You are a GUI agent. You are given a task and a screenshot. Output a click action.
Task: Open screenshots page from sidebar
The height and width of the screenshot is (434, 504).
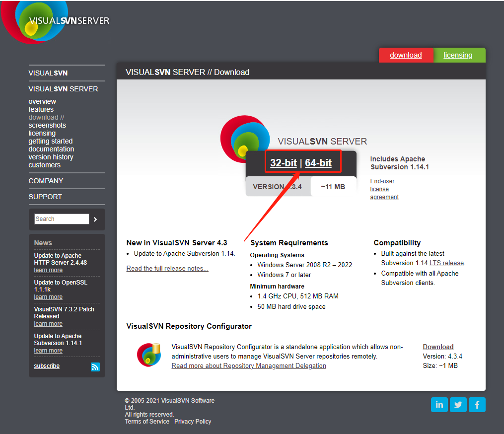[x=47, y=125]
